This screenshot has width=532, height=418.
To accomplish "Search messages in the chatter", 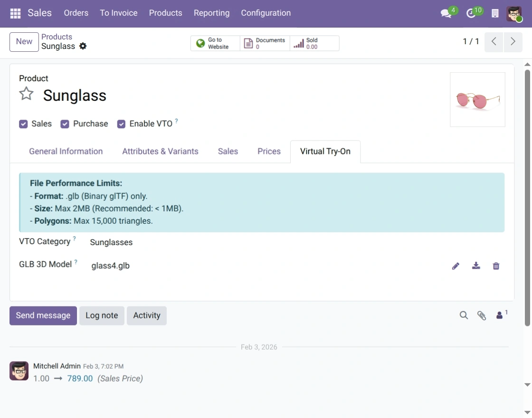I will [464, 315].
